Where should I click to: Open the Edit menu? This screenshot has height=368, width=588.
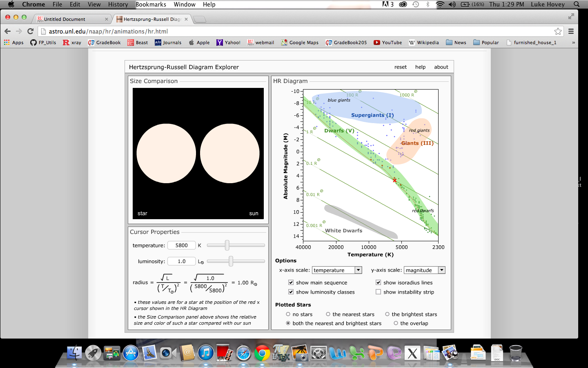pyautogui.click(x=75, y=4)
